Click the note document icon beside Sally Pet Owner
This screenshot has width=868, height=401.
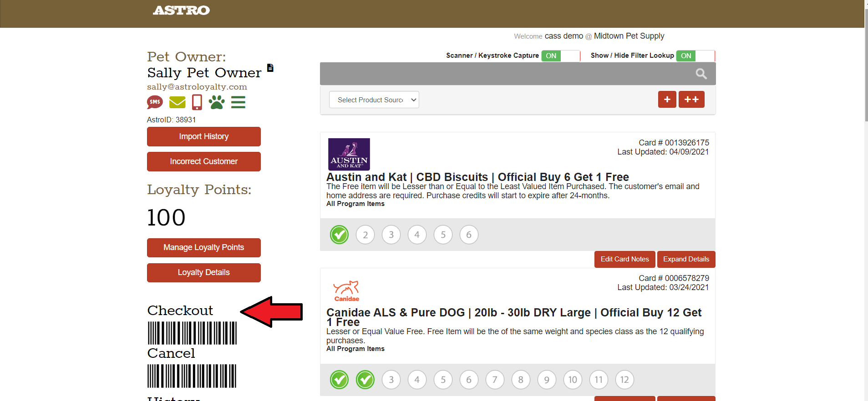270,68
